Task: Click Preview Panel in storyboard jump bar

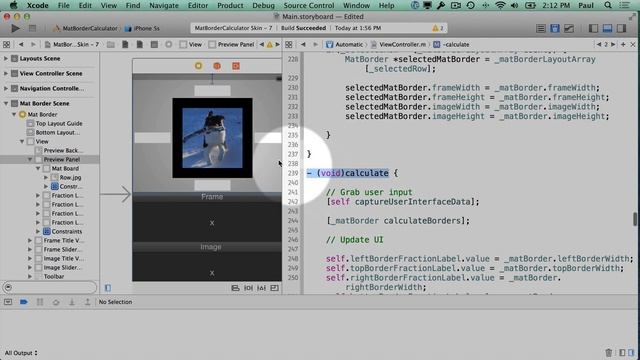Action: pyautogui.click(x=232, y=44)
